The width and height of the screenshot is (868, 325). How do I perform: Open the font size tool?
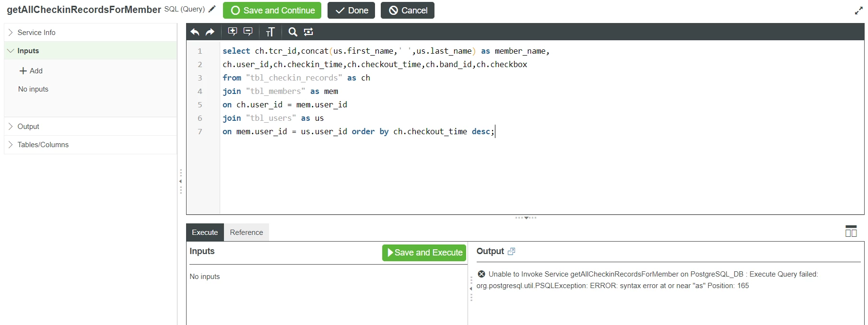pyautogui.click(x=270, y=32)
